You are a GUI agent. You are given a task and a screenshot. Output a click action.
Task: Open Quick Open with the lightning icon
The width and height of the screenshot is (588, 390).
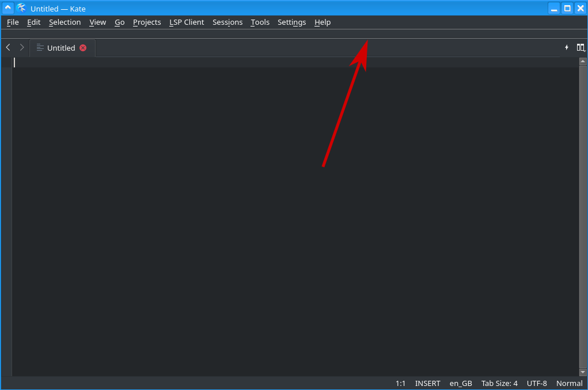(566, 47)
